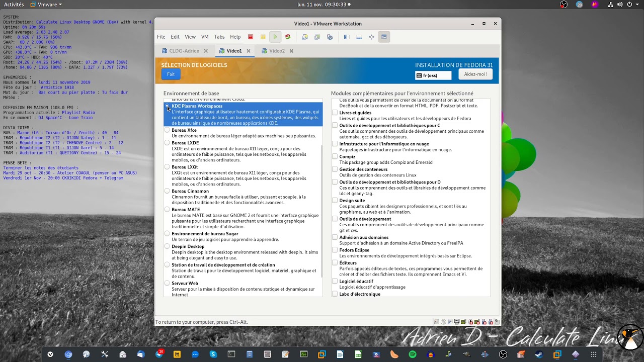Screen dimensions: 644x362
Task: Check the Adhésion aux domaines checkbox
Action: (x=335, y=237)
